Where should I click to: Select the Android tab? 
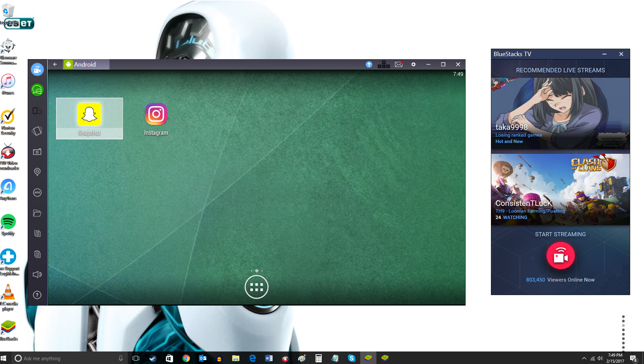pos(86,64)
